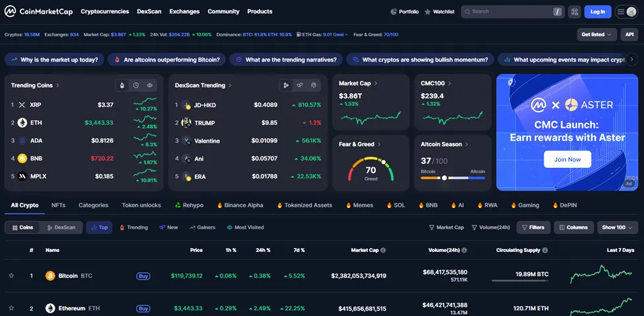The height and width of the screenshot is (316, 644).
Task: Select the Most Visited list filter
Action: coord(245,227)
